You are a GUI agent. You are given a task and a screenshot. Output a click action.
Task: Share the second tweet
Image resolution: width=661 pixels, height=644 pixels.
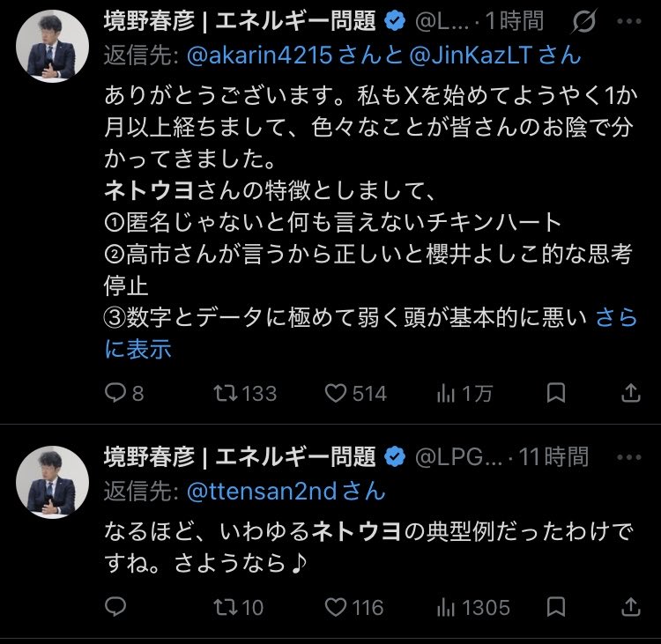click(x=631, y=607)
